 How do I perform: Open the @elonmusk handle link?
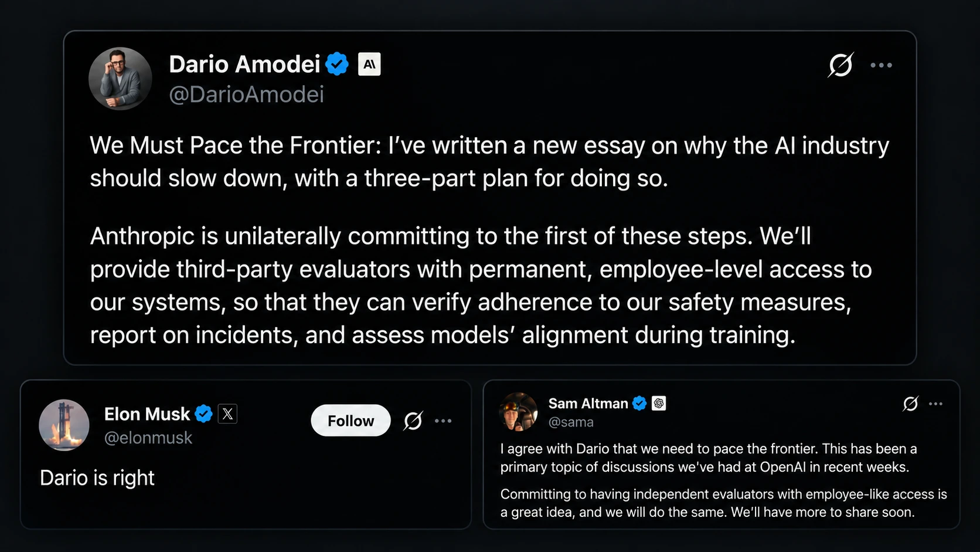pos(148,438)
